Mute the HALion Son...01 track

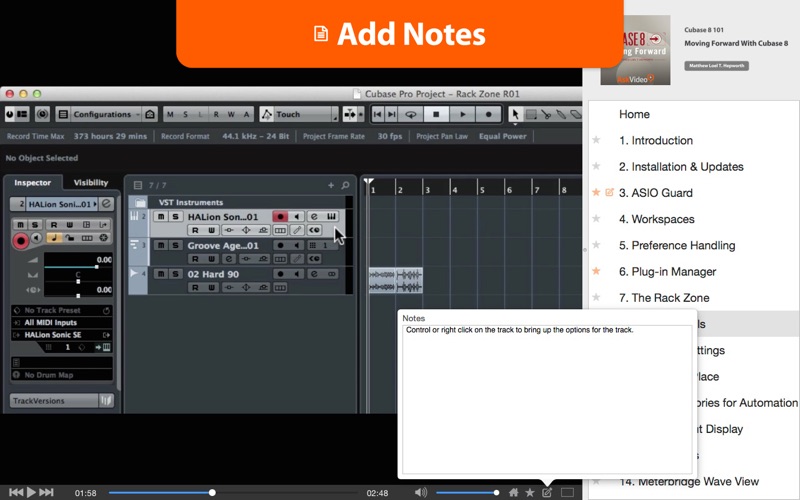(161, 217)
